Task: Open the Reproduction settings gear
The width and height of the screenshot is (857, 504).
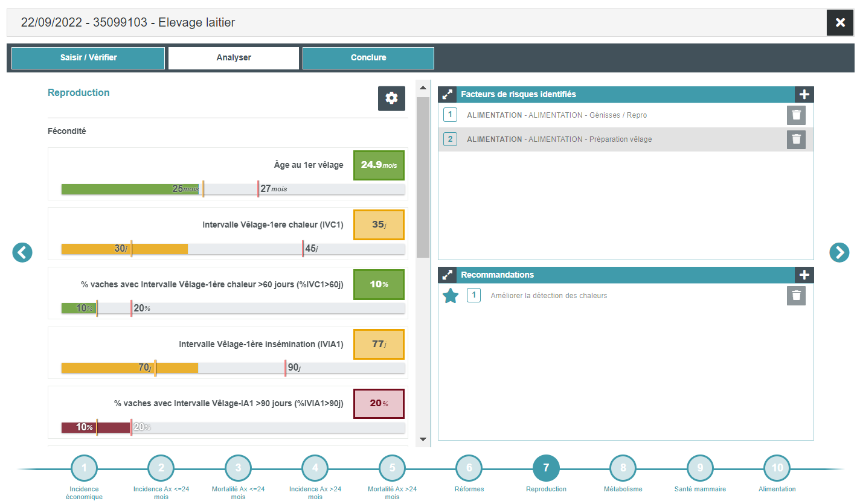Action: 391,98
